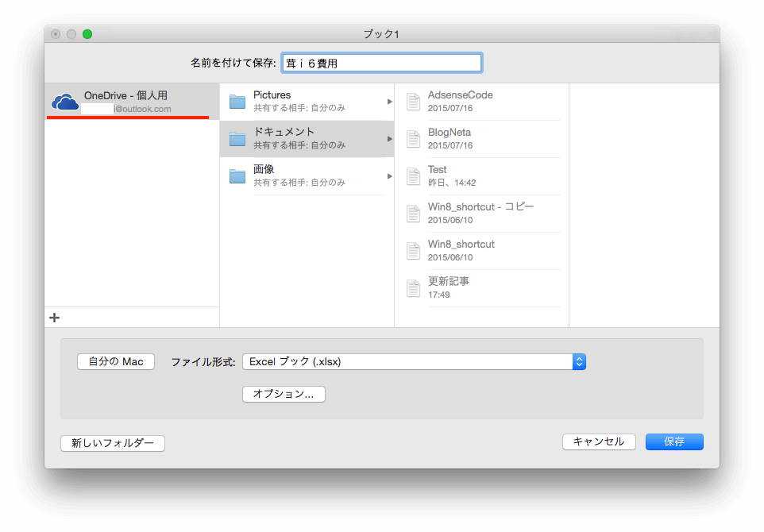764x532 pixels.
Task: Click the ブック1 window title
Action: 381,34
